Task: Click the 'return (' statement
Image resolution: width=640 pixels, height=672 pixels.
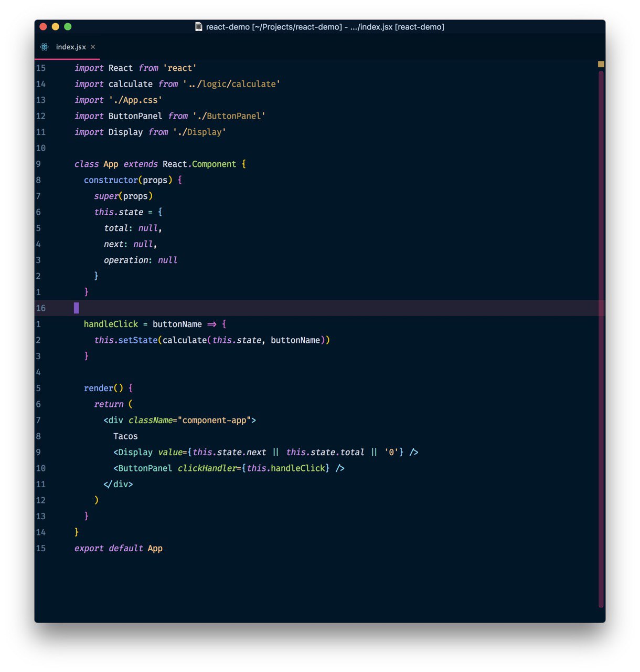Action: point(113,404)
